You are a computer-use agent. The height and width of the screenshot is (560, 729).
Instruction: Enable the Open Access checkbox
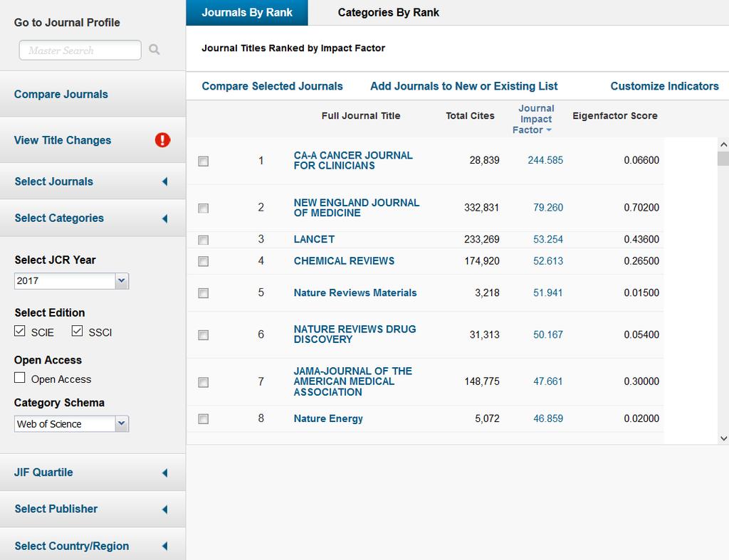coord(19,377)
